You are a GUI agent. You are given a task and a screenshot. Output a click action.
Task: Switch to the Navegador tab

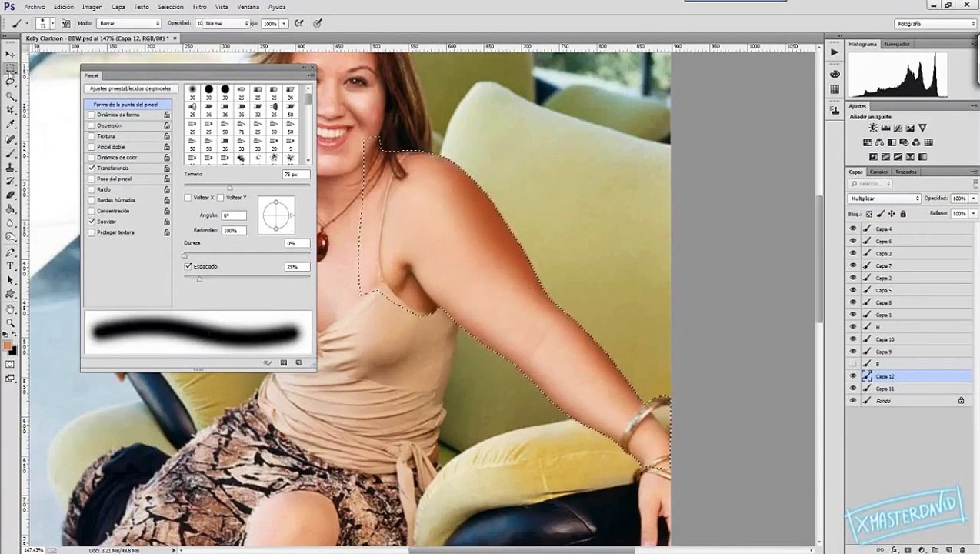click(x=896, y=45)
